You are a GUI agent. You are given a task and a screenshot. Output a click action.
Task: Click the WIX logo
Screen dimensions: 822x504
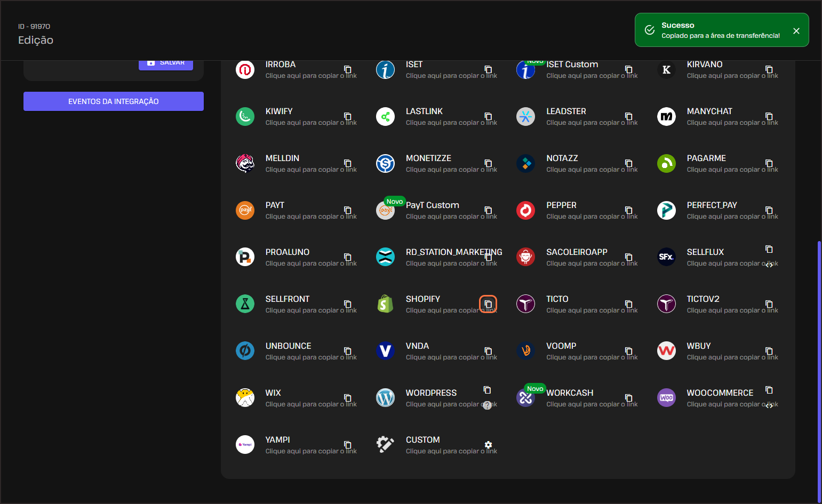pos(245,398)
